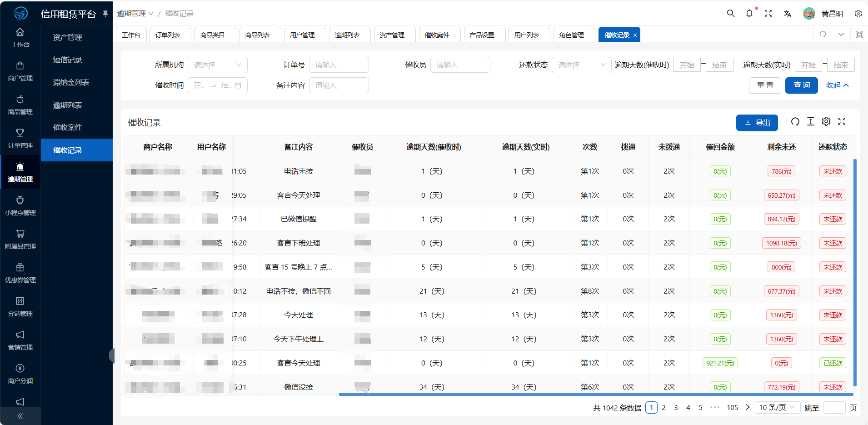Screen dimensions: 868x425
Task: Close the 催收记录 tab
Action: pos(635,35)
